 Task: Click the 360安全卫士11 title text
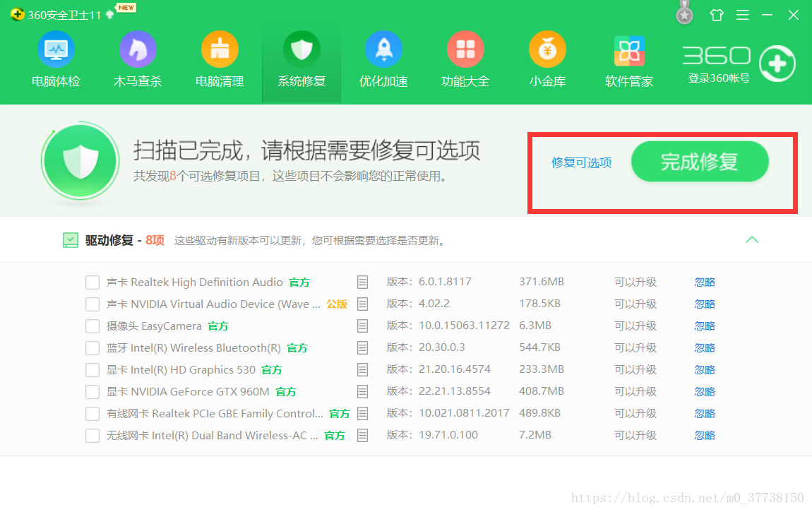click(x=64, y=15)
